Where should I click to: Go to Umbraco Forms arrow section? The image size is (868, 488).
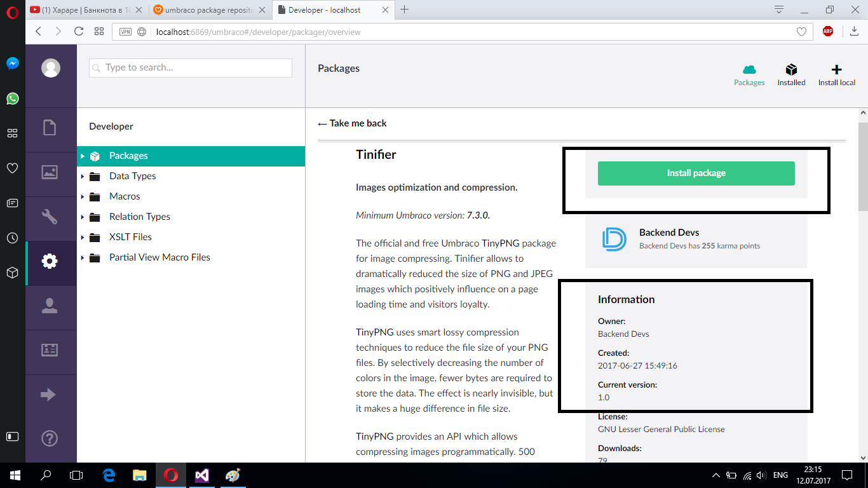[48, 395]
